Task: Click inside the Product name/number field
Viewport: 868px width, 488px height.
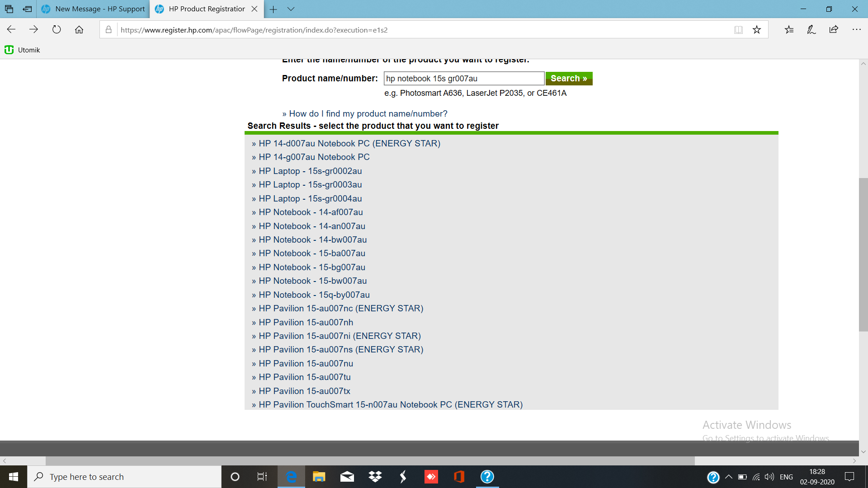Action: click(x=463, y=78)
